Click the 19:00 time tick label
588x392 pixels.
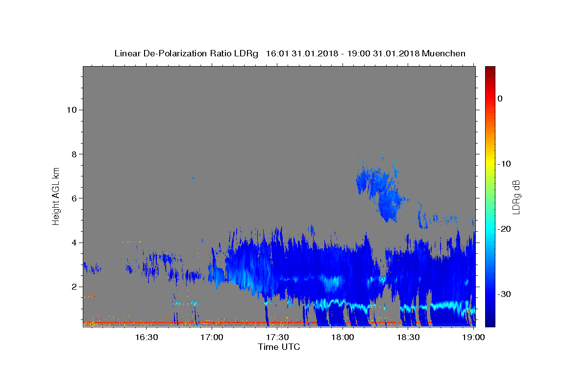[474, 337]
